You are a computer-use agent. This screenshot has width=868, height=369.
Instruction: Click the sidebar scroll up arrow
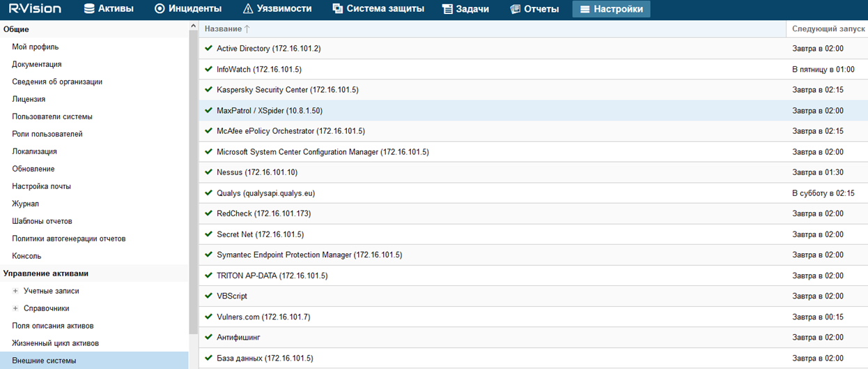pyautogui.click(x=193, y=27)
